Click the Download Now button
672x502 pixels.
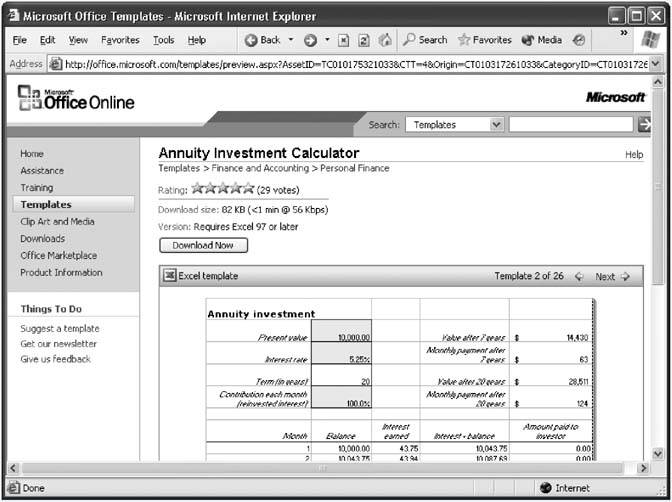coord(203,245)
